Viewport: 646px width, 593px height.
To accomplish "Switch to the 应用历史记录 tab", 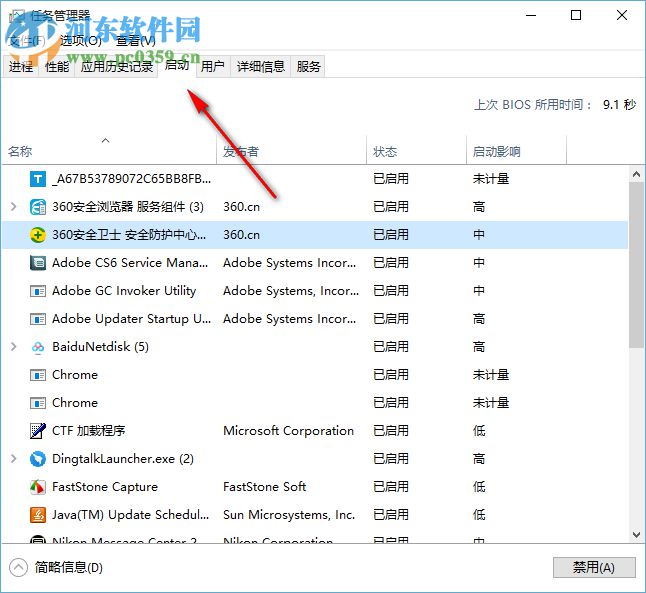I will [x=117, y=66].
